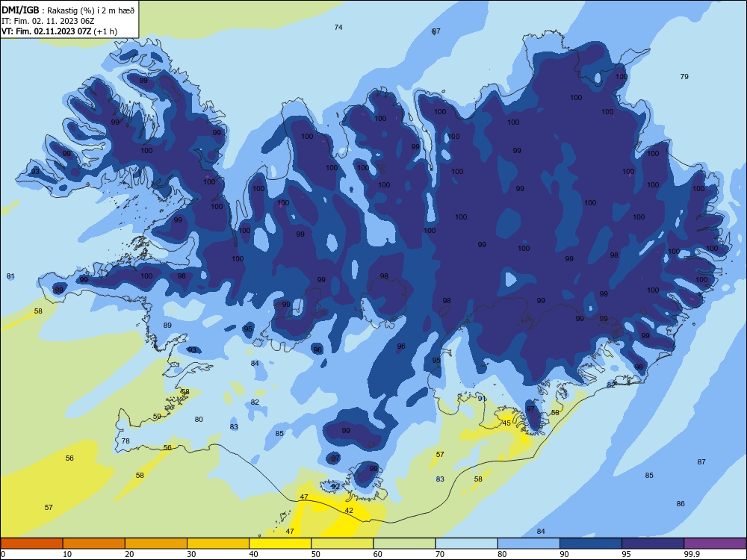The image size is (747, 560).
Task: Click the orange 10–20 legend swatch
Action: pyautogui.click(x=94, y=544)
